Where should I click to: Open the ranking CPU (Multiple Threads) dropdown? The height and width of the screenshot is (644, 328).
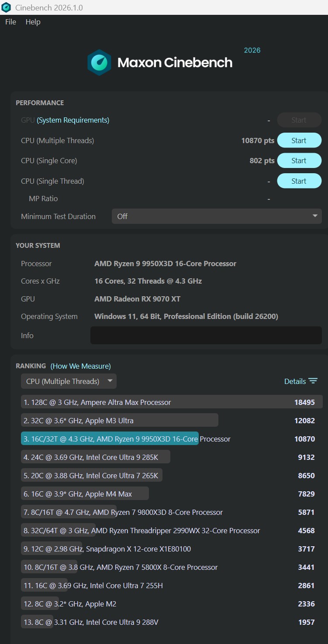tap(69, 381)
